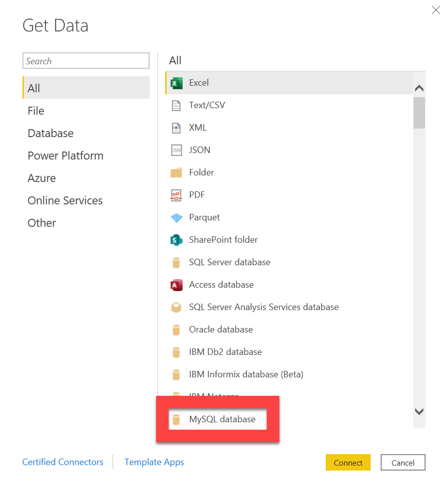Viewport: 448px width, 492px height.
Task: Switch to the Power Platform category
Action: tap(65, 156)
